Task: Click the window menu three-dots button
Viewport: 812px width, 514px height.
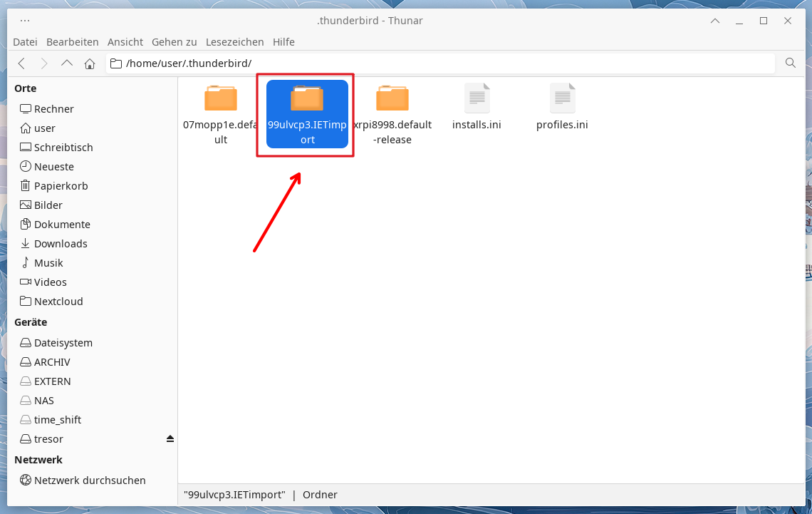Action: click(x=25, y=21)
